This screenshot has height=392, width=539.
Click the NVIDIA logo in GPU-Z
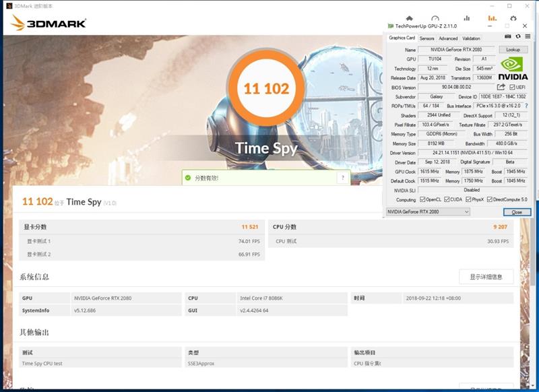[513, 69]
